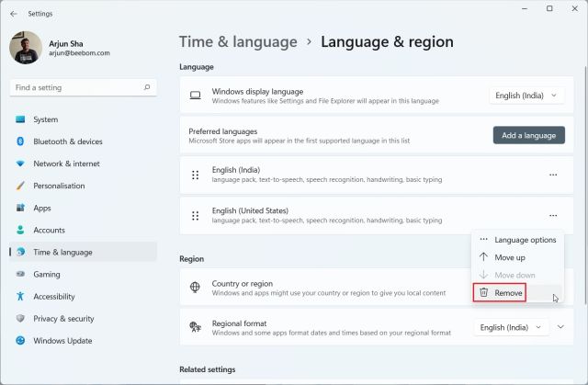The image size is (588, 385).
Task: Expand the Regional format section chevron
Action: [560, 327]
